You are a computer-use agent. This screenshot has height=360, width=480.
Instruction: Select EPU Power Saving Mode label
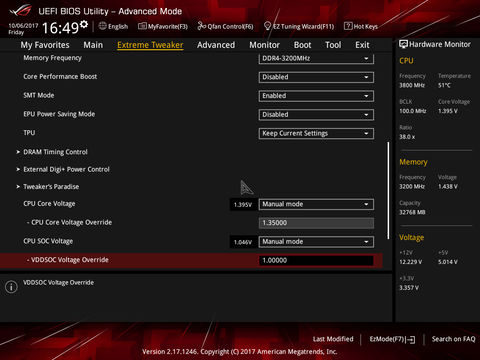(x=59, y=114)
